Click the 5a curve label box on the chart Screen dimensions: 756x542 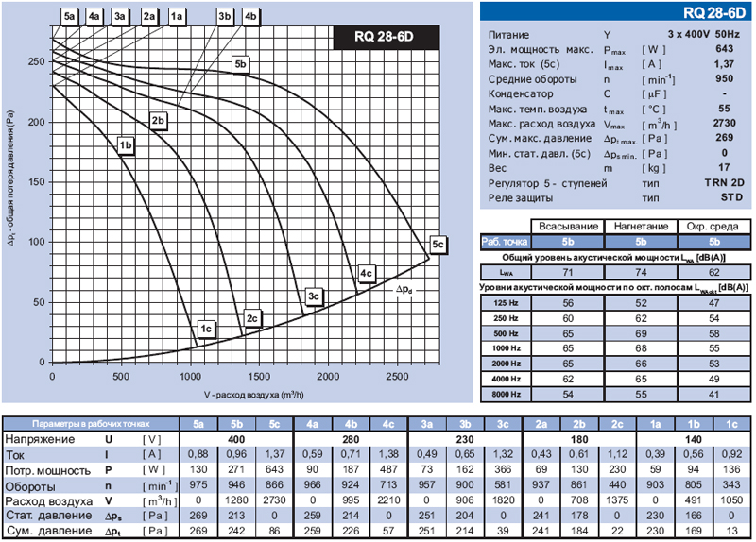[68, 16]
